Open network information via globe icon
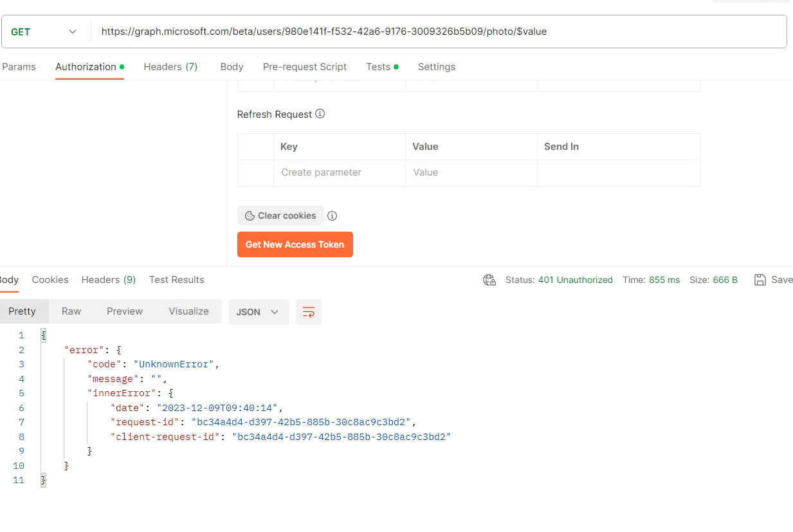This screenshot has height=532, width=793. click(489, 280)
